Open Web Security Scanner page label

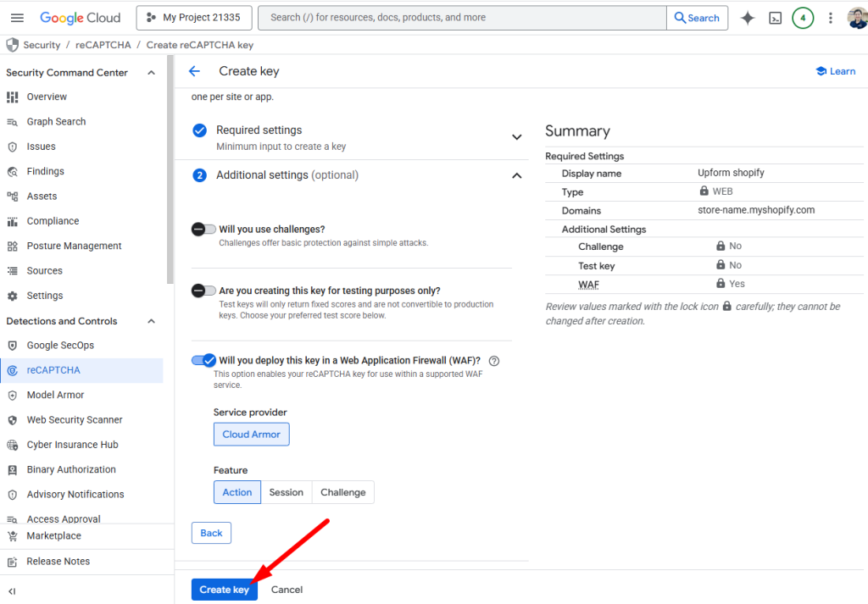75,420
